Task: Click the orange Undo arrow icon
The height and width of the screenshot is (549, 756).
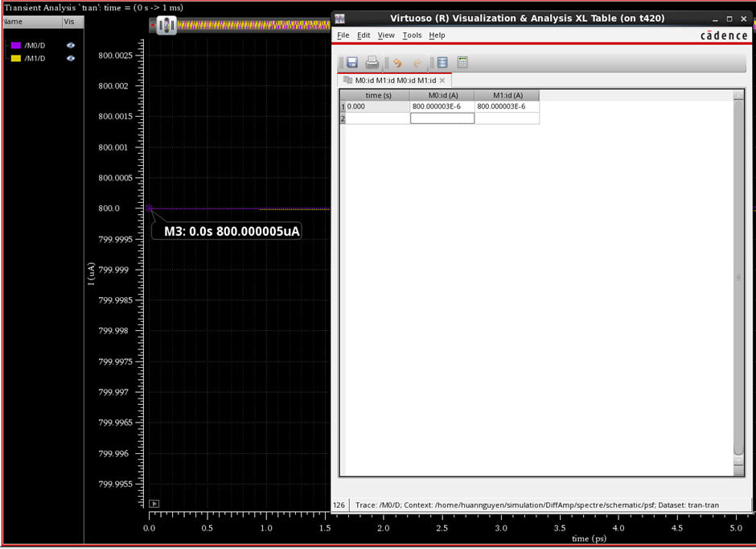Action: [397, 63]
